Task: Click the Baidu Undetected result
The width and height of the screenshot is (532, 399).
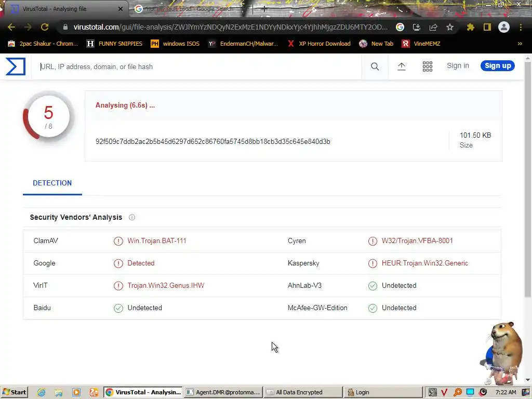Action: pos(144,308)
